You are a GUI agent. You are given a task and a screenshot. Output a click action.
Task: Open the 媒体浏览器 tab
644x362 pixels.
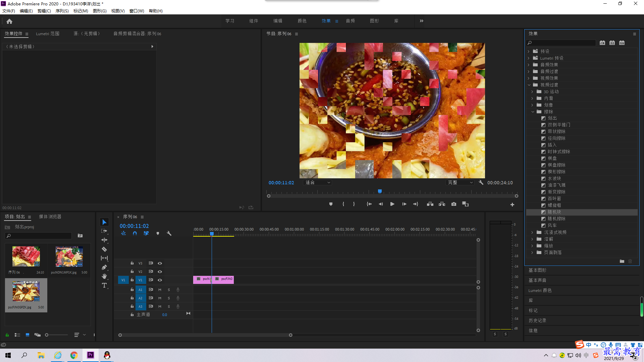tap(50, 217)
